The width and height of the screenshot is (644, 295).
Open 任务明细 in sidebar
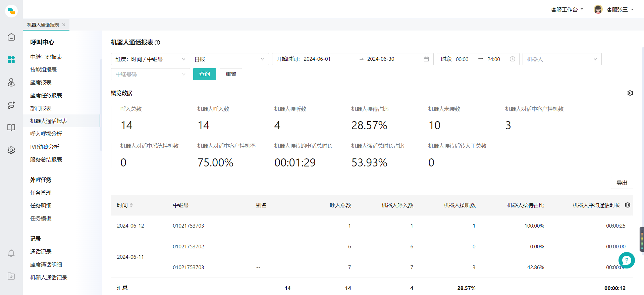coord(41,206)
